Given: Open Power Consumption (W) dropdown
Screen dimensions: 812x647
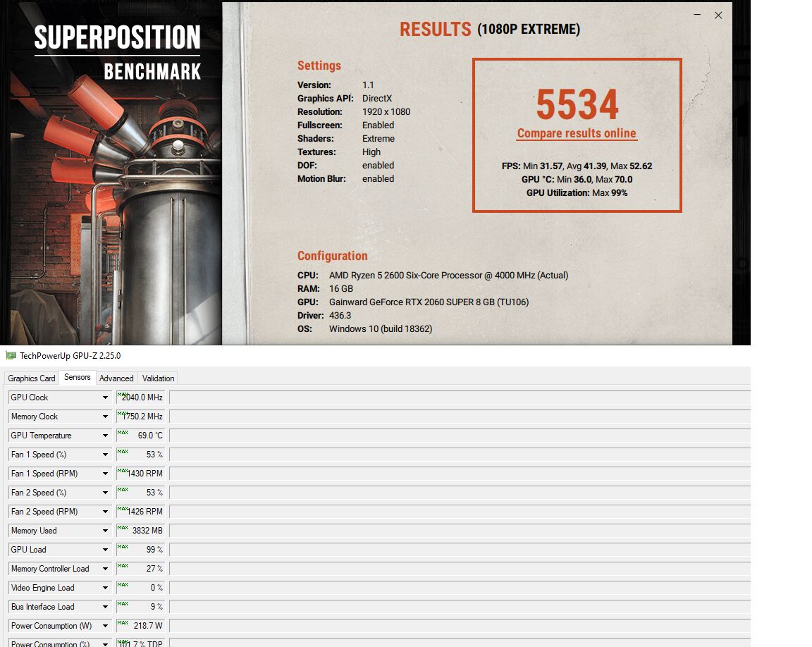Looking at the screenshot, I should point(105,626).
